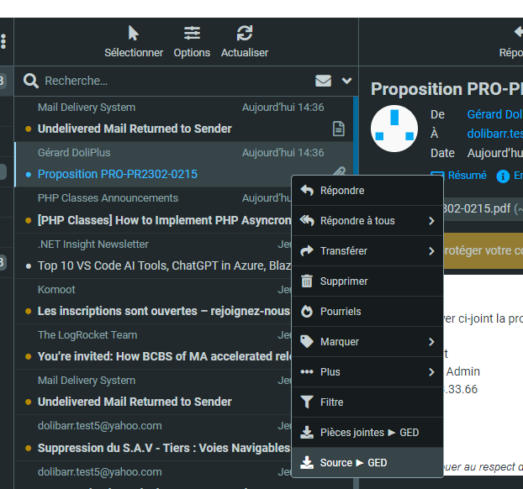523x489 pixels.
Task: Click the document icon on Undelivered Mail
Action: pyautogui.click(x=338, y=129)
